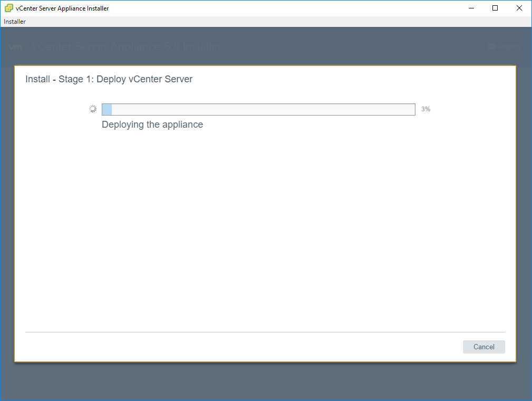Click the deployment progress bar
This screenshot has width=532, height=401.
pyautogui.click(x=258, y=109)
